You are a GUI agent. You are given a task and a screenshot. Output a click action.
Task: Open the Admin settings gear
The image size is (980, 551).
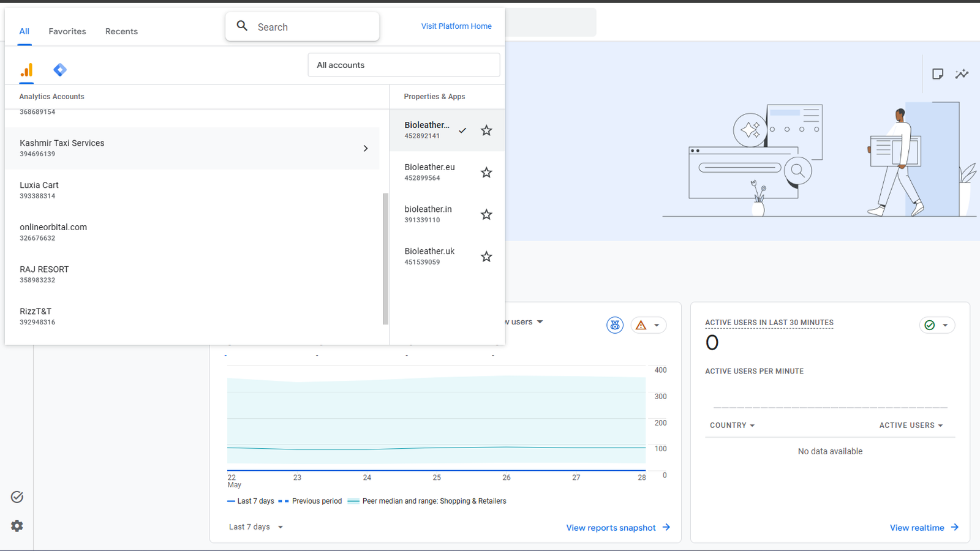[17, 526]
